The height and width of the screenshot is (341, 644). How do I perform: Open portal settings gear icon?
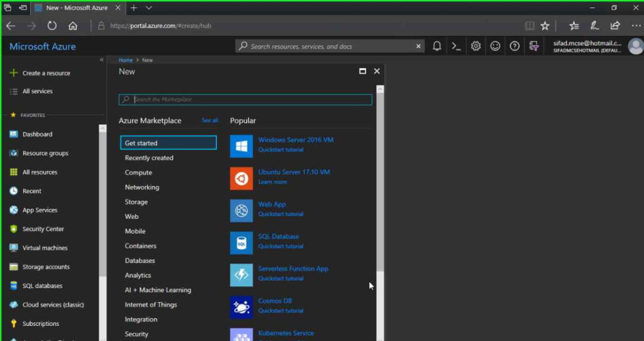click(475, 47)
